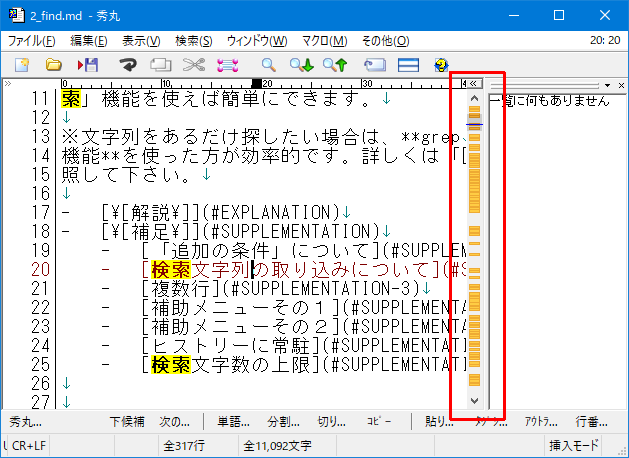Screen dimensions: 629x458
Task: Find next with green down arrow icon
Action: click(x=302, y=65)
